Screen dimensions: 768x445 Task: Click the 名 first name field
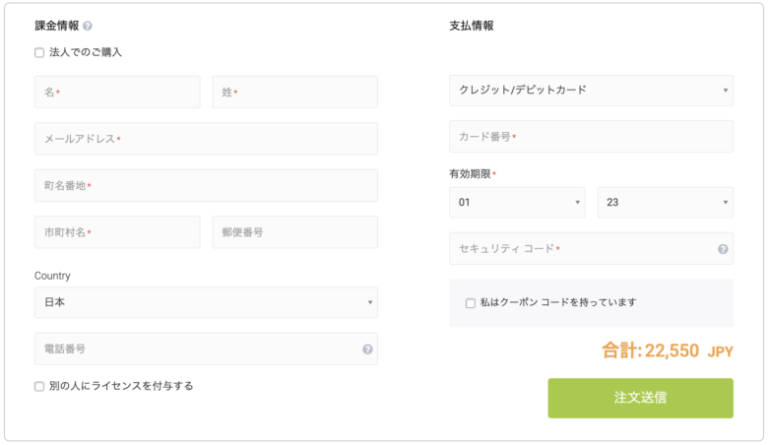pyautogui.click(x=117, y=92)
